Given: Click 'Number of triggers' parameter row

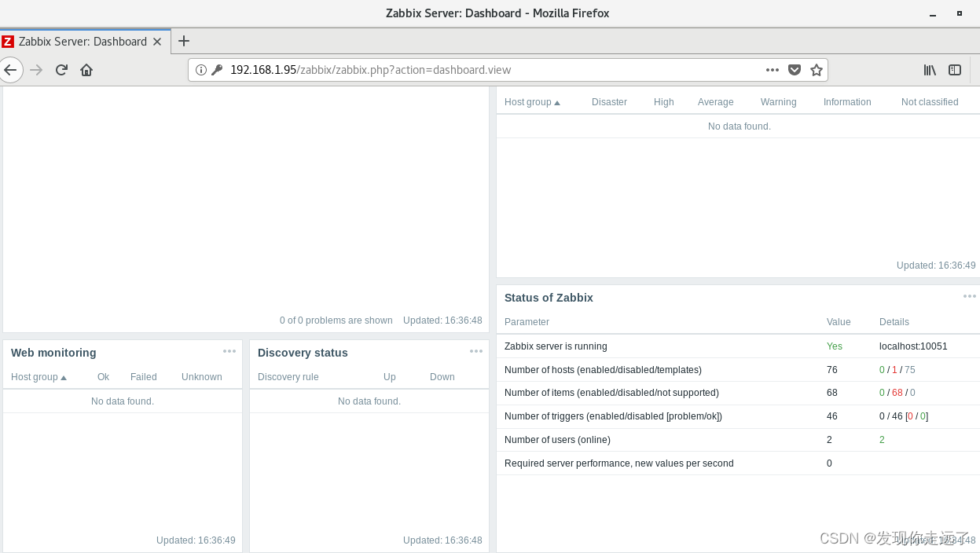Looking at the screenshot, I should coord(738,416).
